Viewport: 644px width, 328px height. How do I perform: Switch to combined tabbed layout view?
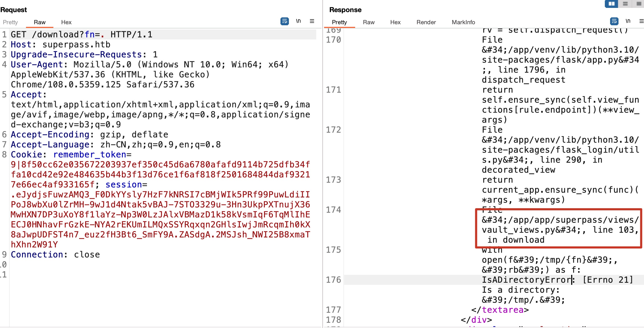coord(639,4)
